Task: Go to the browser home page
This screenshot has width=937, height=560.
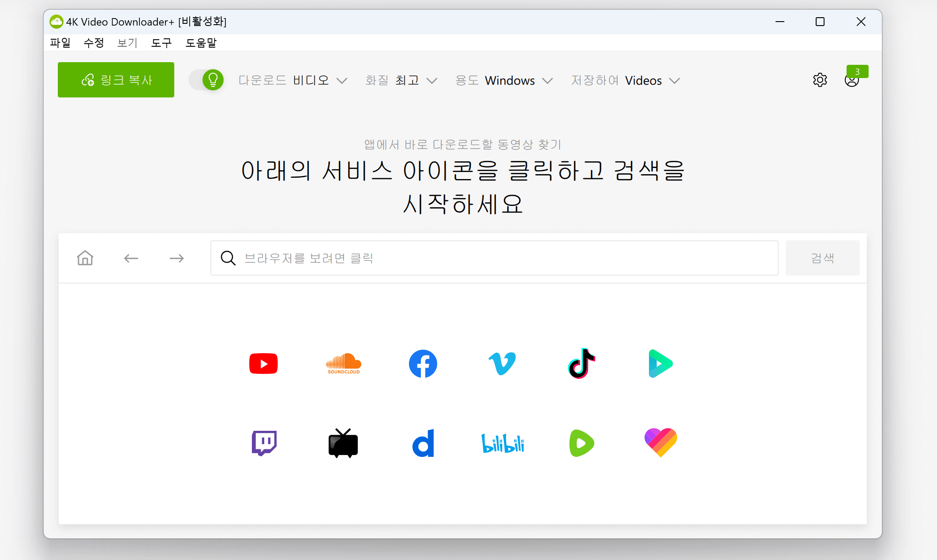Action: (85, 258)
